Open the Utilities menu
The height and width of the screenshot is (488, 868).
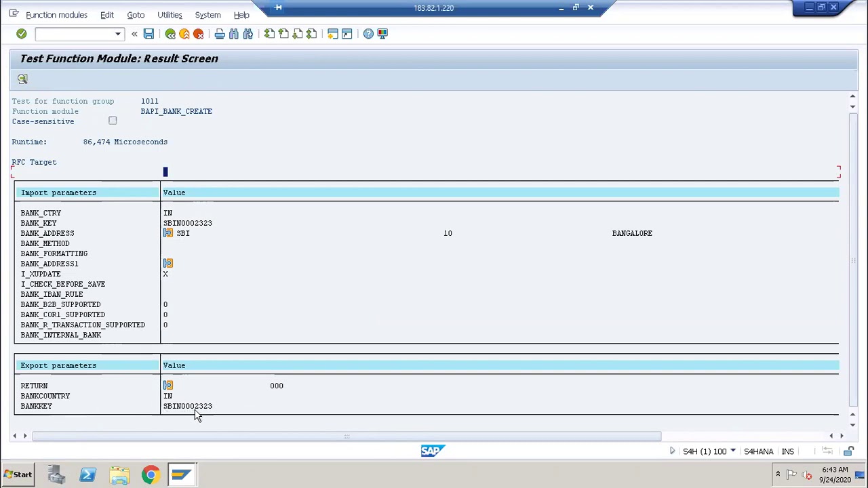tap(170, 15)
